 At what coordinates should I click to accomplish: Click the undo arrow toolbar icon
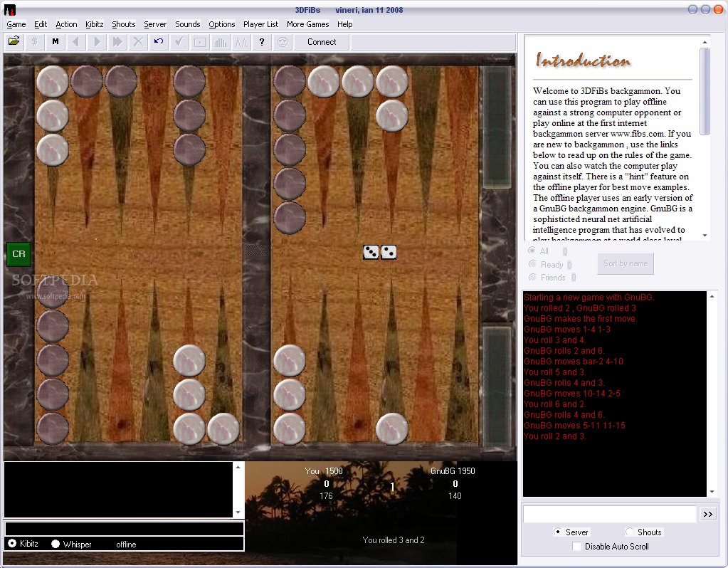(159, 41)
